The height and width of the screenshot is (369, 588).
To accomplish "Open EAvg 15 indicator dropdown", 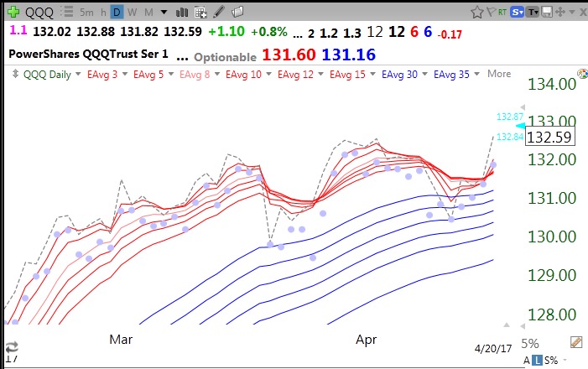I will (372, 74).
